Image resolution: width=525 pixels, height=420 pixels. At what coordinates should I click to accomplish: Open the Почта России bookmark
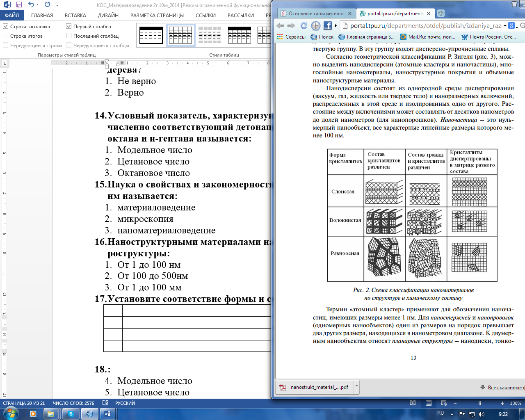488,37
